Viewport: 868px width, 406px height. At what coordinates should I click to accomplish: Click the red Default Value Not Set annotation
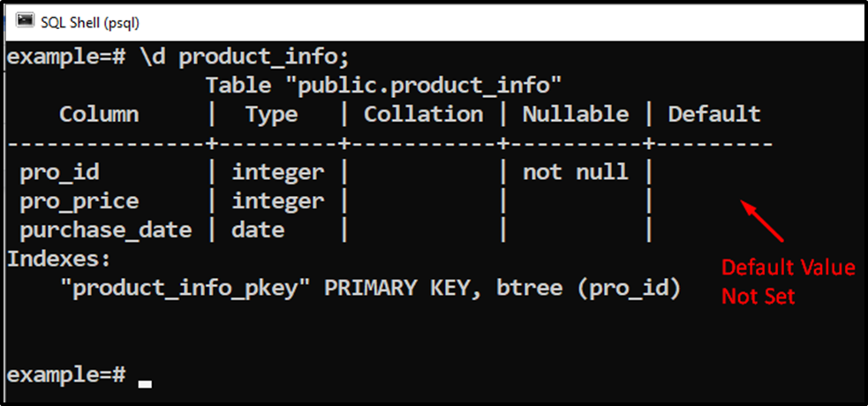[x=789, y=282]
